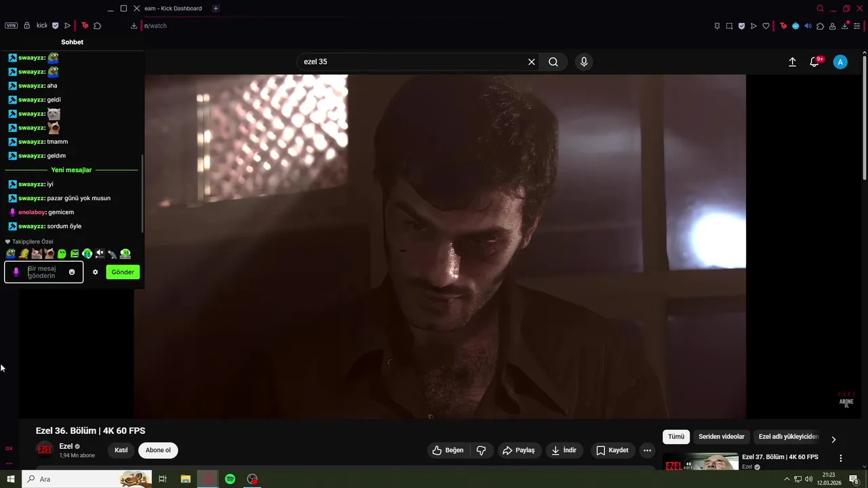Click enolaboy's message 'gemicem'
The image size is (868, 488).
(x=61, y=212)
